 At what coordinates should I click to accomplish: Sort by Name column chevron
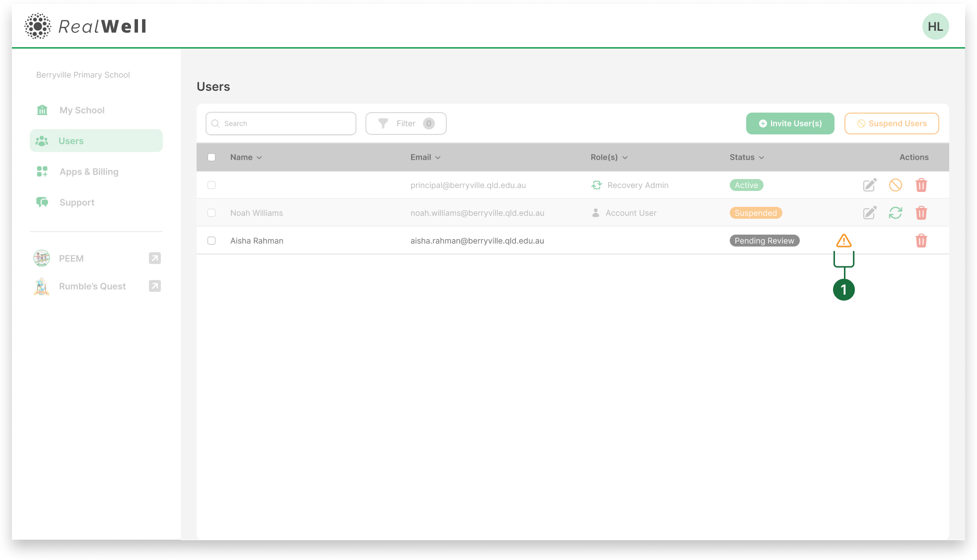coord(259,157)
